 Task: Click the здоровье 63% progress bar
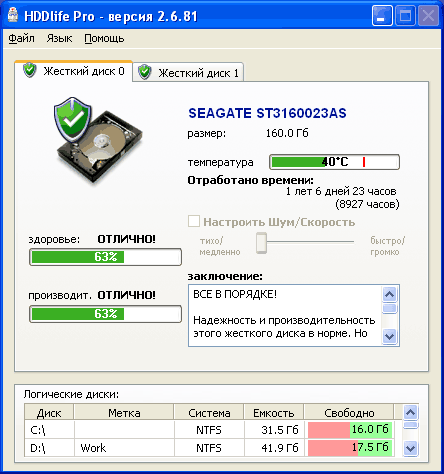pyautogui.click(x=105, y=257)
